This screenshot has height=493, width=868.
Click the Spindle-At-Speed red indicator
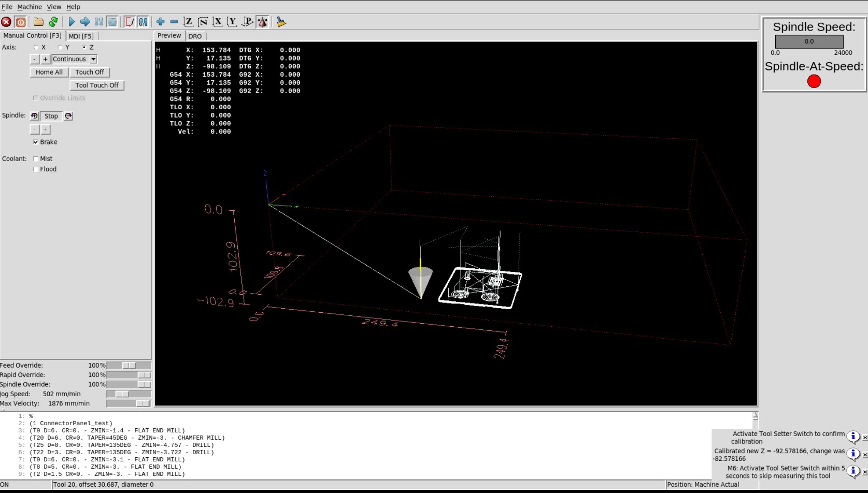point(814,81)
